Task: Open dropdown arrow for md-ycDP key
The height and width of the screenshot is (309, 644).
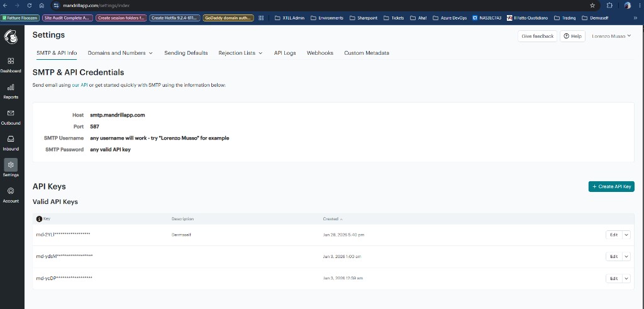Action: [x=626, y=278]
